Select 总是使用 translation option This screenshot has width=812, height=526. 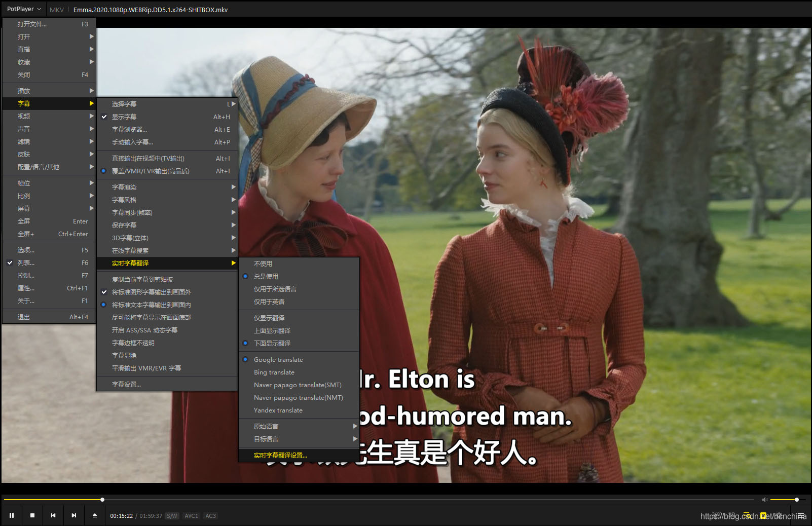coord(299,276)
